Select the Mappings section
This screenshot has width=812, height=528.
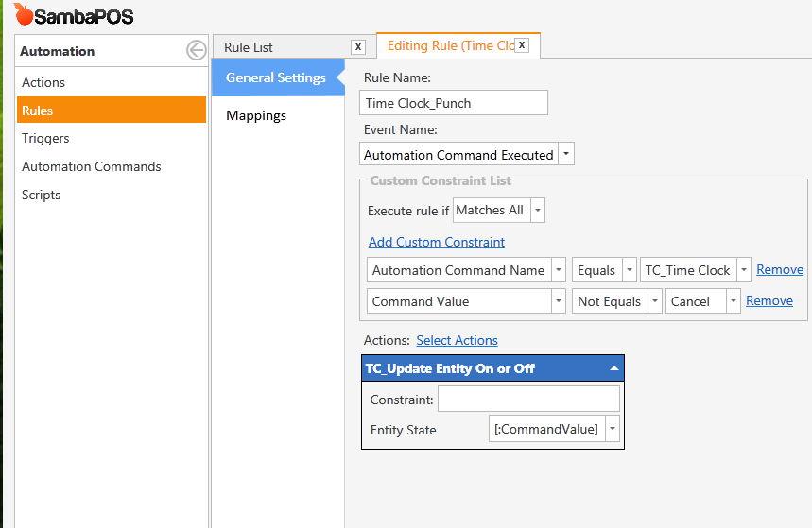pyautogui.click(x=256, y=115)
